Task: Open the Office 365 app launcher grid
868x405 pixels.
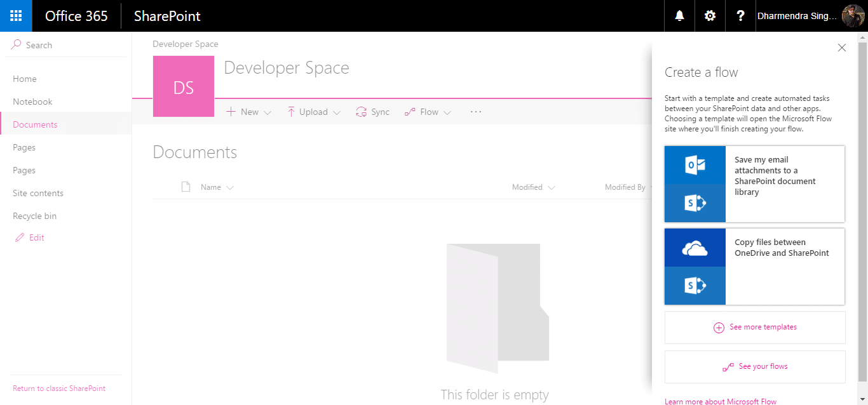Action: coord(16,16)
